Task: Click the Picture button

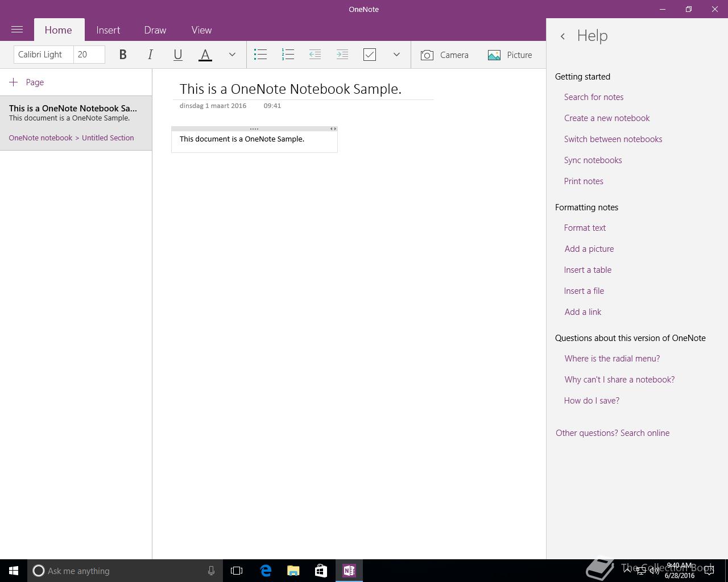Action: [510, 55]
